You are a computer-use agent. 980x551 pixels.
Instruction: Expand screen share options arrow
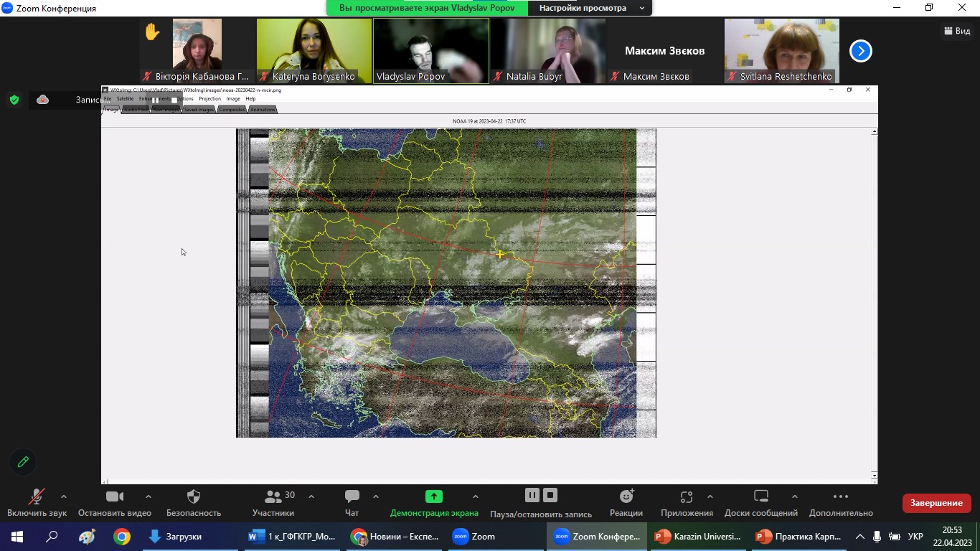click(475, 496)
